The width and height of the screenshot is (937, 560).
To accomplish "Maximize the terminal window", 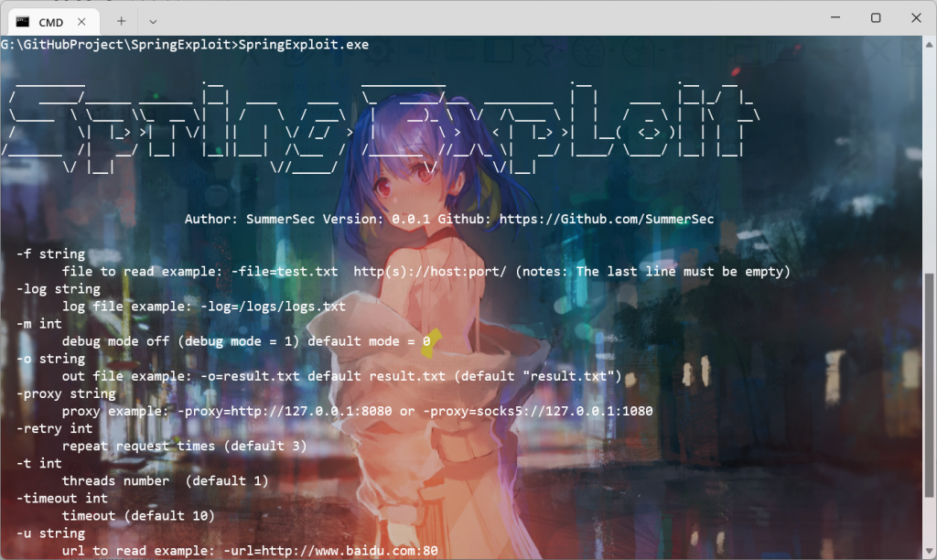I will pyautogui.click(x=876, y=17).
